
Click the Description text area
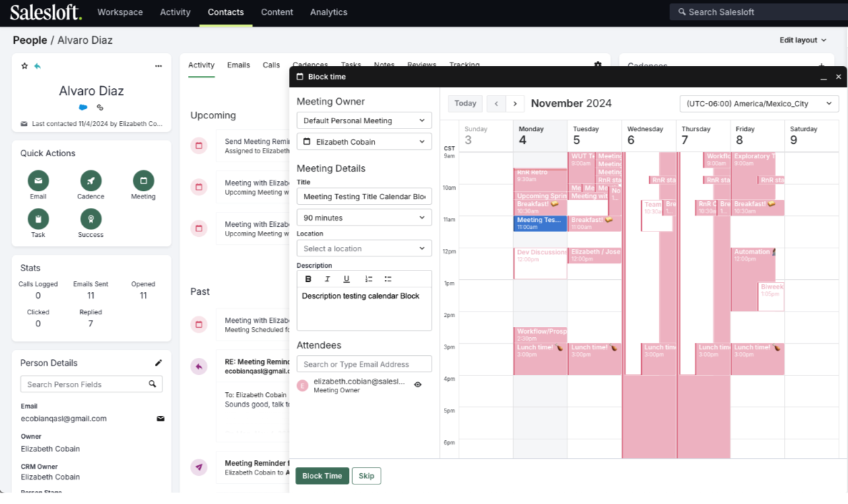[x=364, y=310]
